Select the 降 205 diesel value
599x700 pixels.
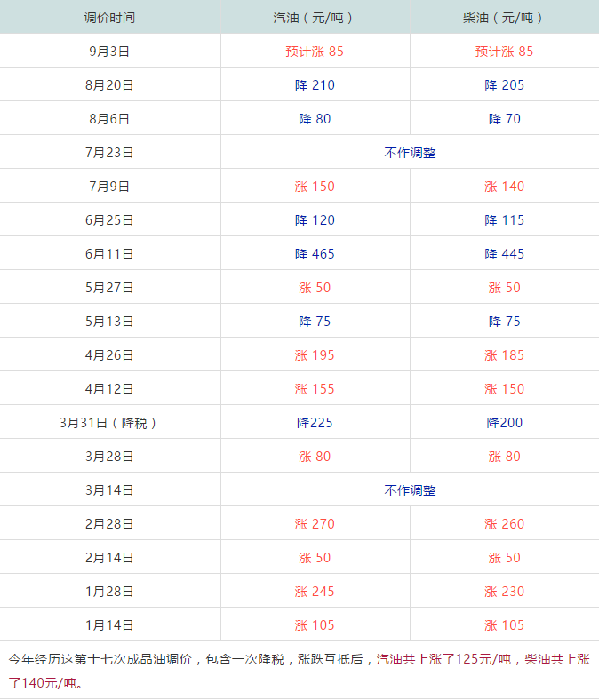pos(504,85)
